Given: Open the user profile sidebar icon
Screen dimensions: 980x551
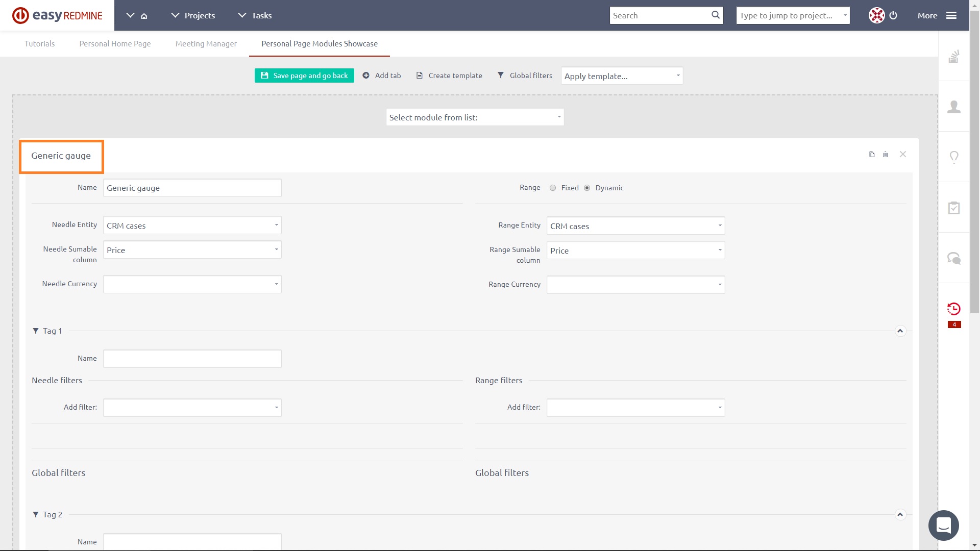Looking at the screenshot, I should (953, 107).
